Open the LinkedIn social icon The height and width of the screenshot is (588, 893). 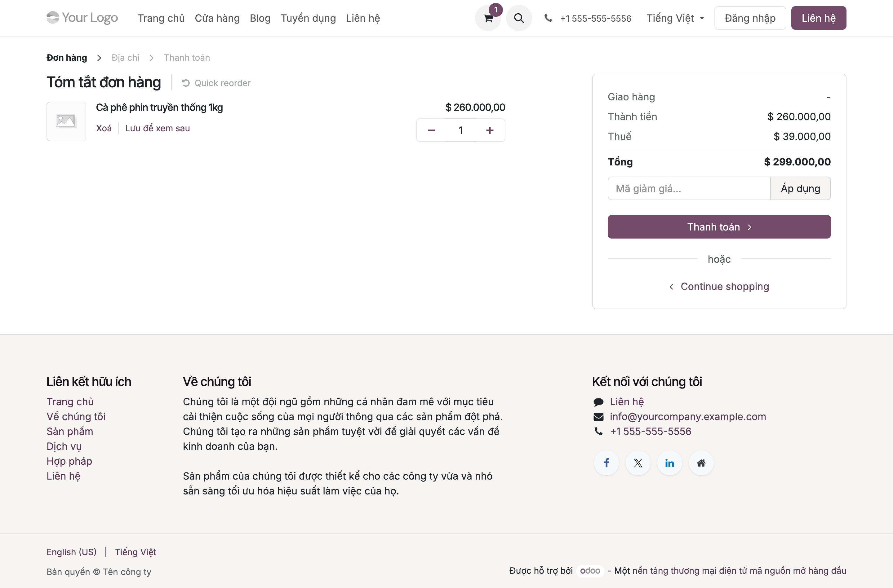click(x=669, y=463)
